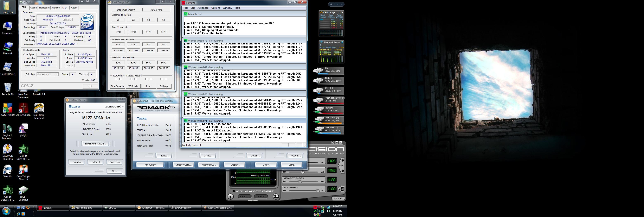644x217 pixels.
Task: Toggle the first PROCHOT# status checkbox
Action: [x=116, y=79]
